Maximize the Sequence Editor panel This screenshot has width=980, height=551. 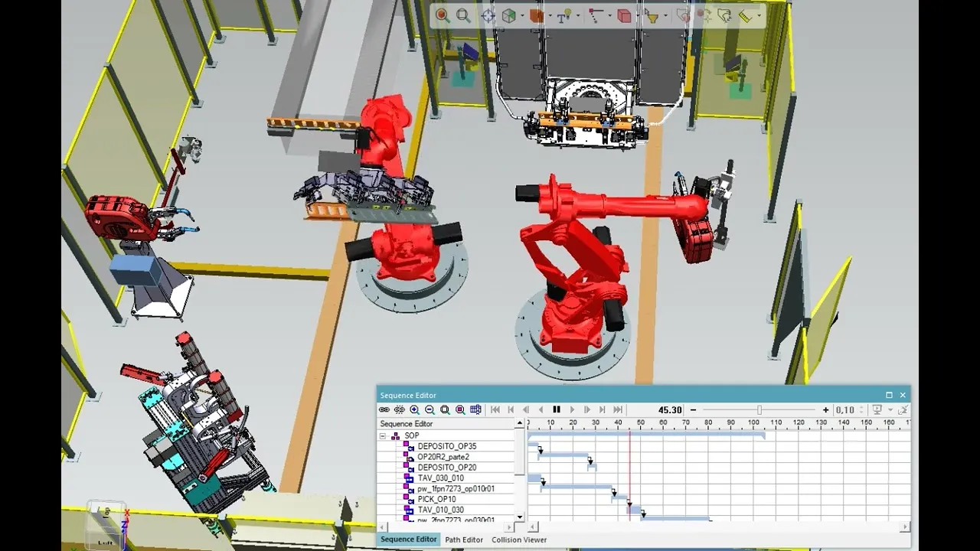[x=889, y=395]
